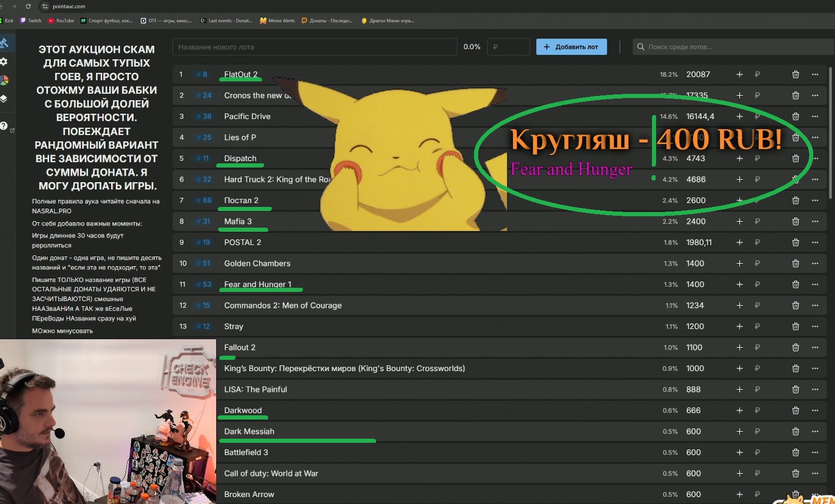This screenshot has height=504, width=835.
Task: Click the plus icon on Golden Chambers row
Action: (740, 264)
